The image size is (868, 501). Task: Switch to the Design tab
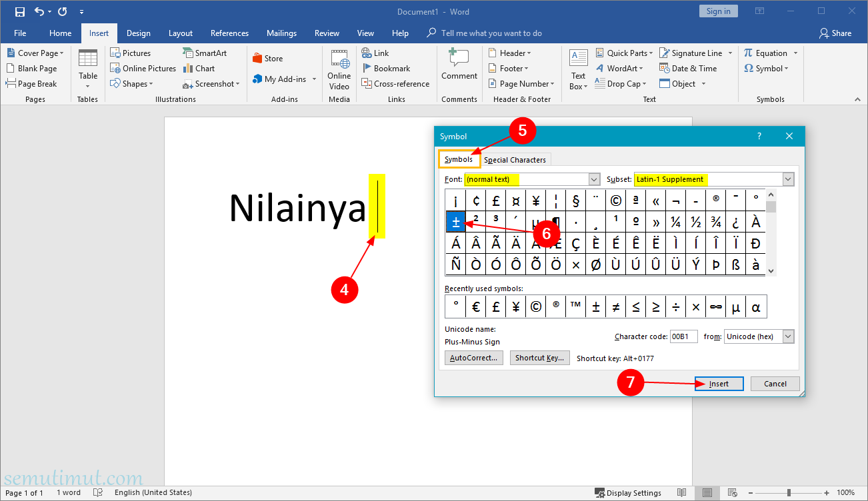click(139, 33)
